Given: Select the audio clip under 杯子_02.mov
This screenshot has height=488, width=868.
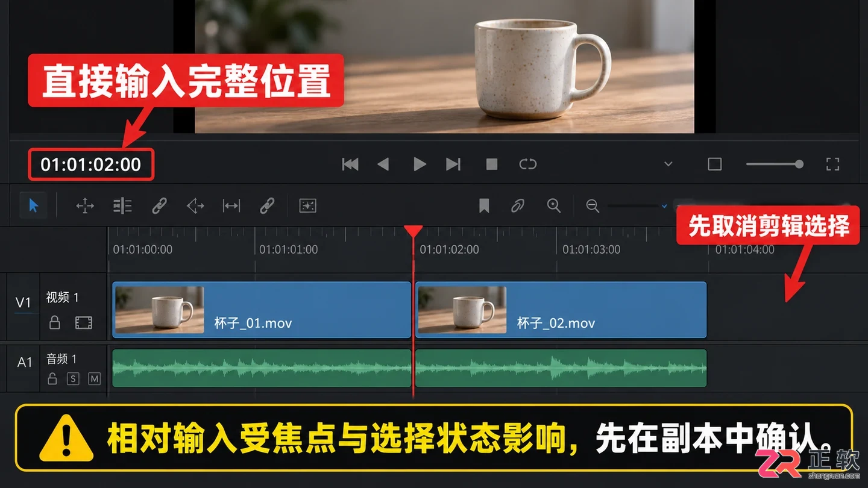Looking at the screenshot, I should [561, 368].
